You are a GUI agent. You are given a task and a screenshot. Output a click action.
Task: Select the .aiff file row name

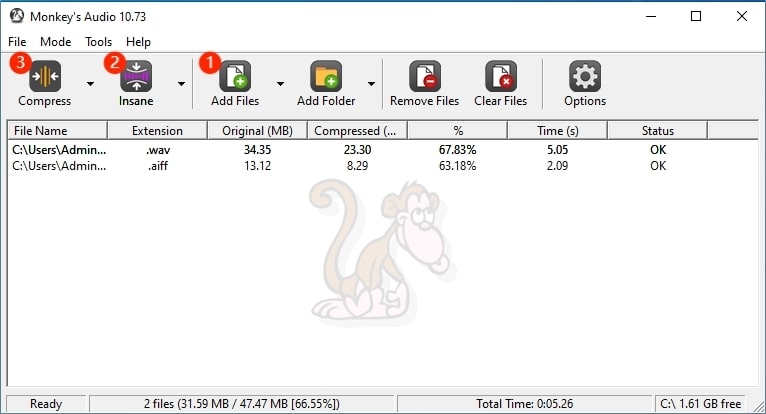[x=59, y=166]
